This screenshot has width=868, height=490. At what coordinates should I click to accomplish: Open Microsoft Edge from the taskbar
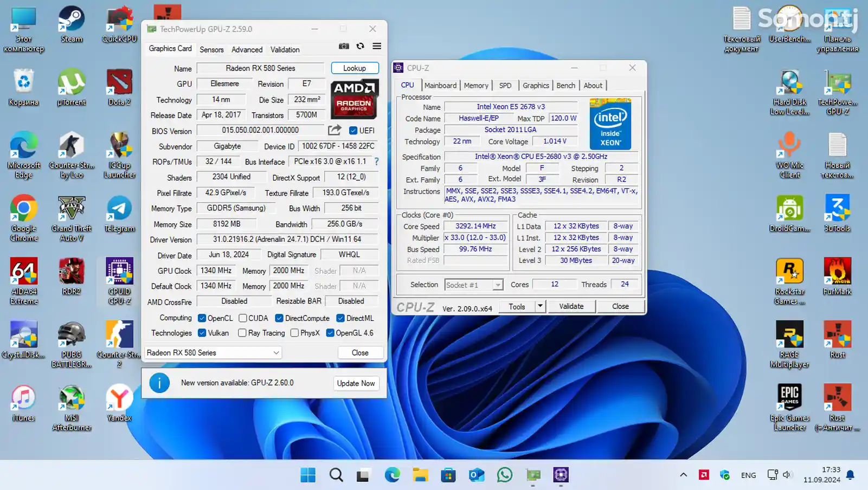coord(392,475)
